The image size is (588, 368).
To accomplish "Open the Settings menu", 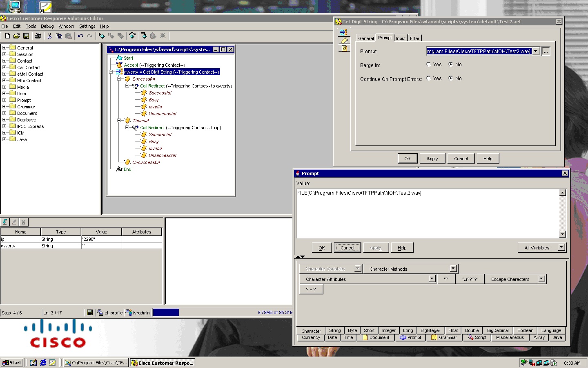I will [87, 26].
